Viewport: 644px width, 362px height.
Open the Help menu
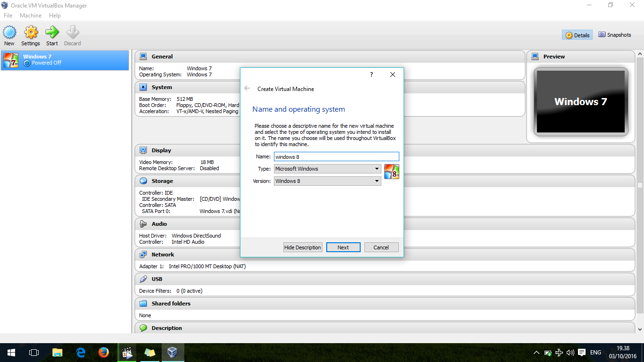coord(55,16)
